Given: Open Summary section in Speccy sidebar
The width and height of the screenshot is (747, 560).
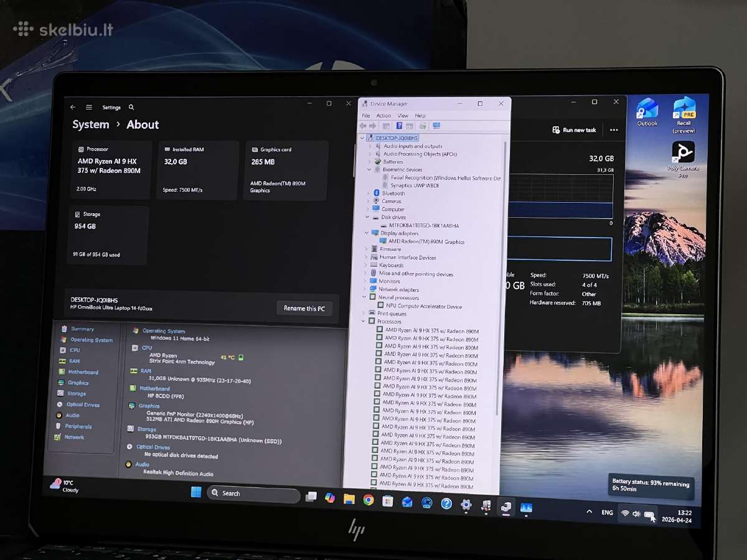Looking at the screenshot, I should point(78,329).
